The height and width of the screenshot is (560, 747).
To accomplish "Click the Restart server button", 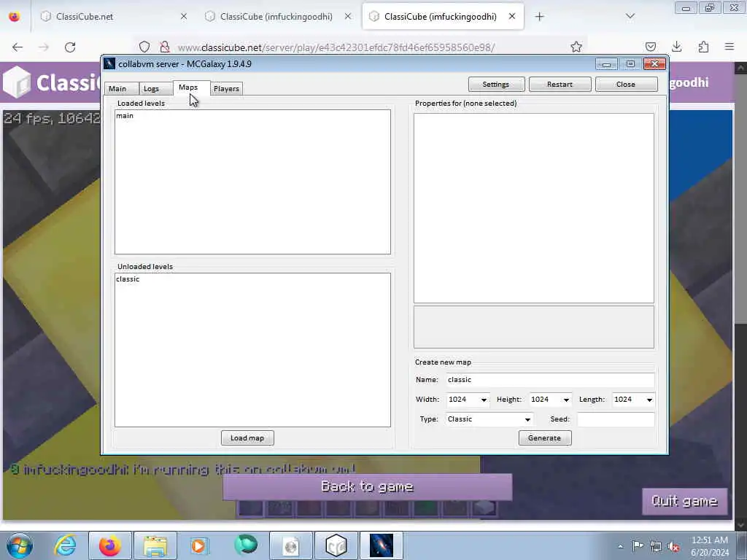I will (560, 85).
